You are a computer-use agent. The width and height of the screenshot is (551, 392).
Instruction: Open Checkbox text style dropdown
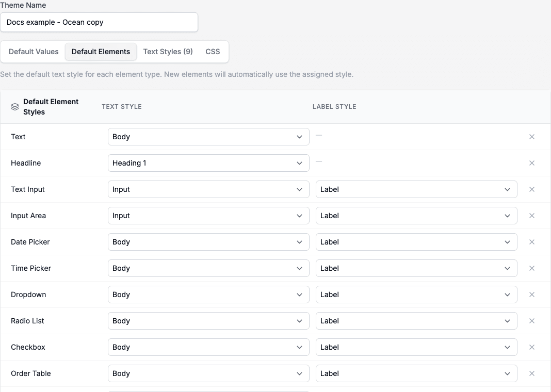(208, 347)
